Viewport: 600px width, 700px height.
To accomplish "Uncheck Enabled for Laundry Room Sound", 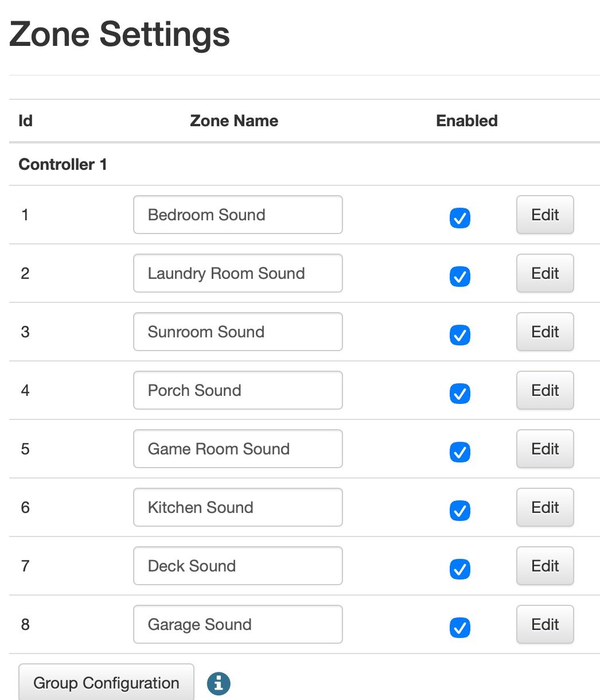I will click(x=460, y=277).
